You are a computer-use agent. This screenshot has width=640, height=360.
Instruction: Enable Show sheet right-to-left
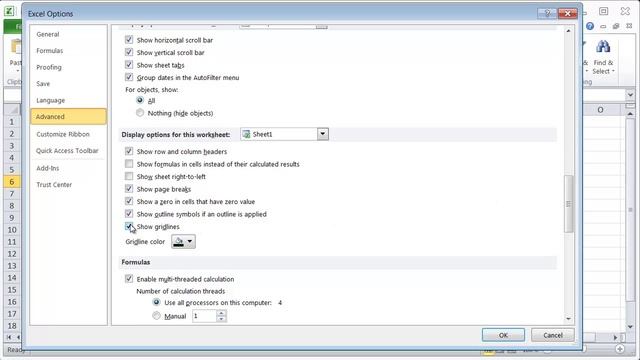(x=129, y=176)
